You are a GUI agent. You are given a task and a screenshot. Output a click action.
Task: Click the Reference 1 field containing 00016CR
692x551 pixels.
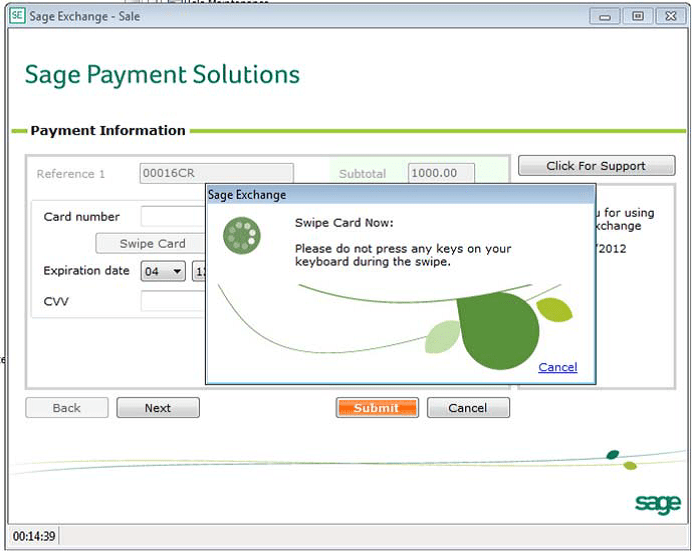click(x=217, y=173)
